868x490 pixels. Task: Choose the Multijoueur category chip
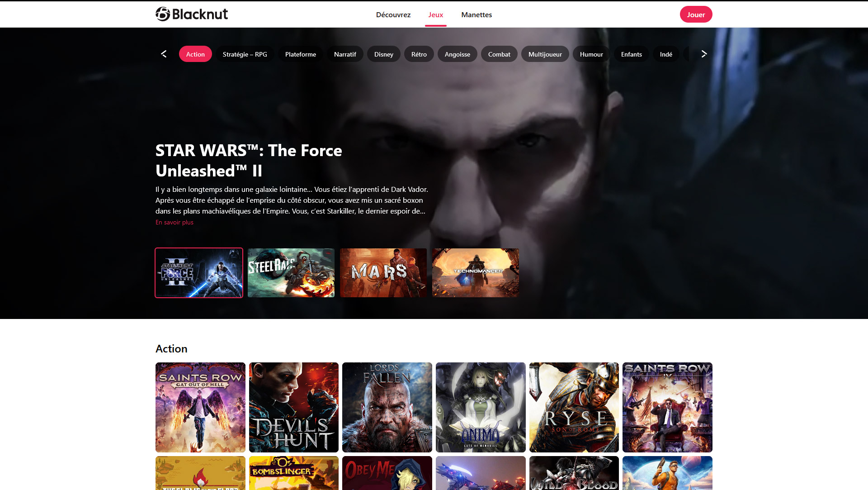point(545,54)
